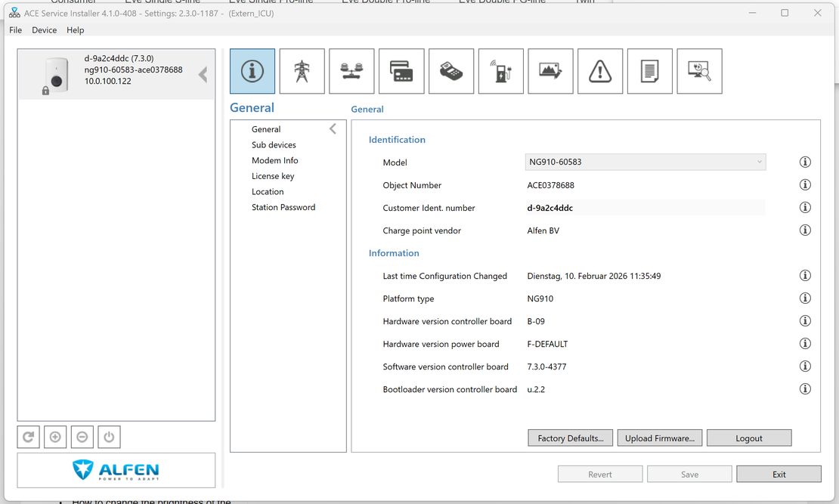This screenshot has height=504, width=839.
Task: Click the Factory Defaults button
Action: 570,438
